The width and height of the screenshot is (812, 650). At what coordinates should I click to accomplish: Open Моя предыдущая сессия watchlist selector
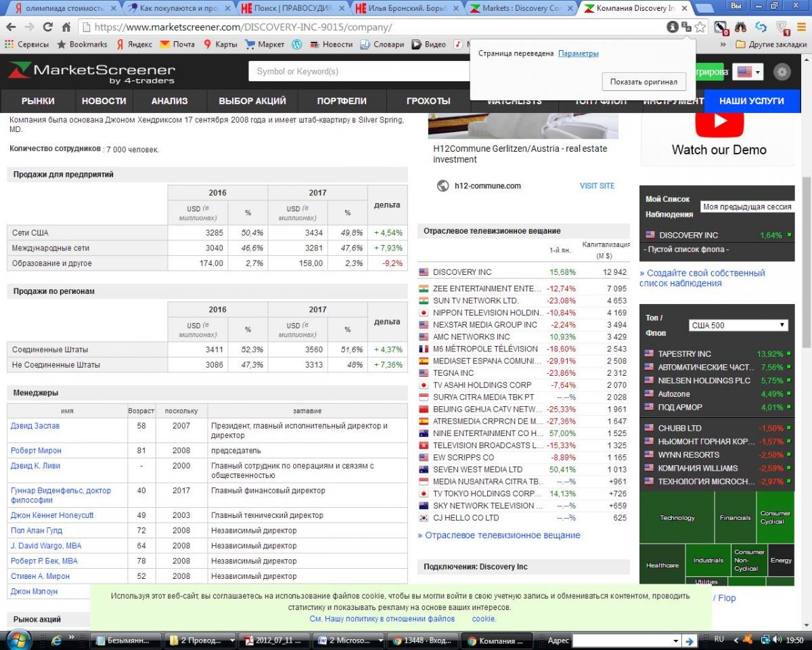click(747, 207)
